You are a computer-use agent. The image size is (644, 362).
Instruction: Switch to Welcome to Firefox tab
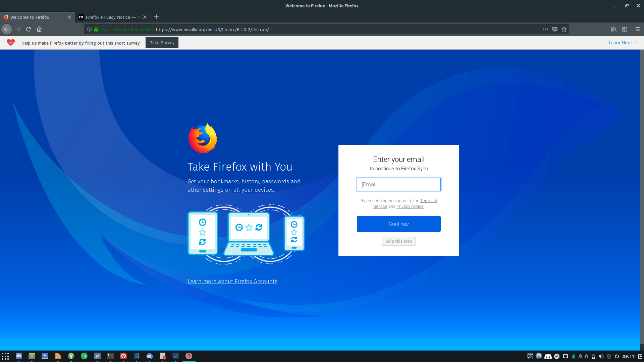click(38, 17)
